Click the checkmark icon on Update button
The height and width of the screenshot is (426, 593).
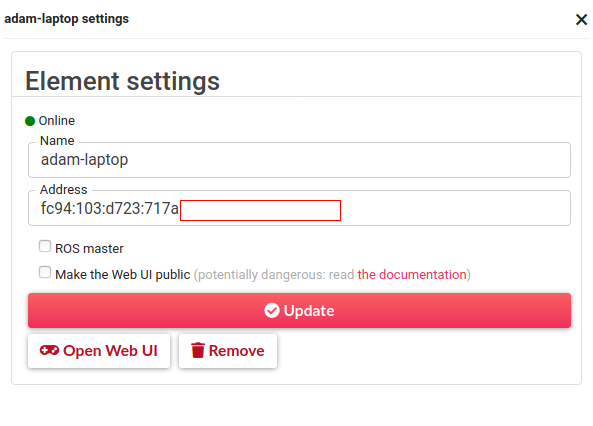pos(272,310)
